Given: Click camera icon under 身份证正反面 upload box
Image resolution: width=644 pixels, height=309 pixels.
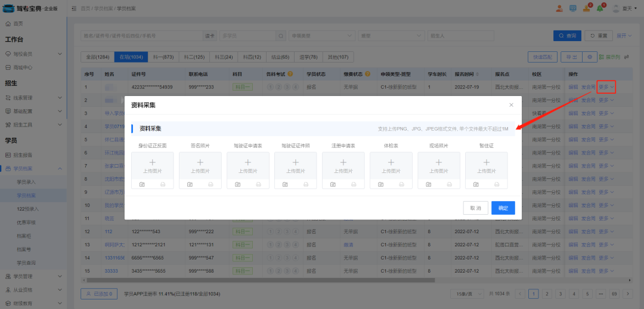Looking at the screenshot, I should 142,184.
